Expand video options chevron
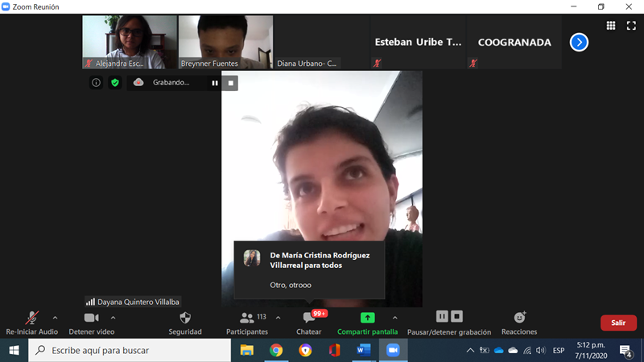This screenshot has width=644, height=362. point(113,318)
